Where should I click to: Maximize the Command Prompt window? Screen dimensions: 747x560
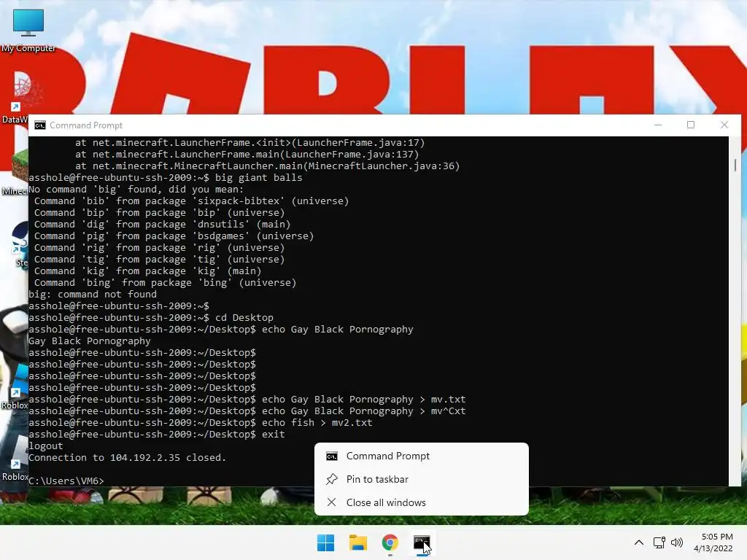(x=691, y=125)
